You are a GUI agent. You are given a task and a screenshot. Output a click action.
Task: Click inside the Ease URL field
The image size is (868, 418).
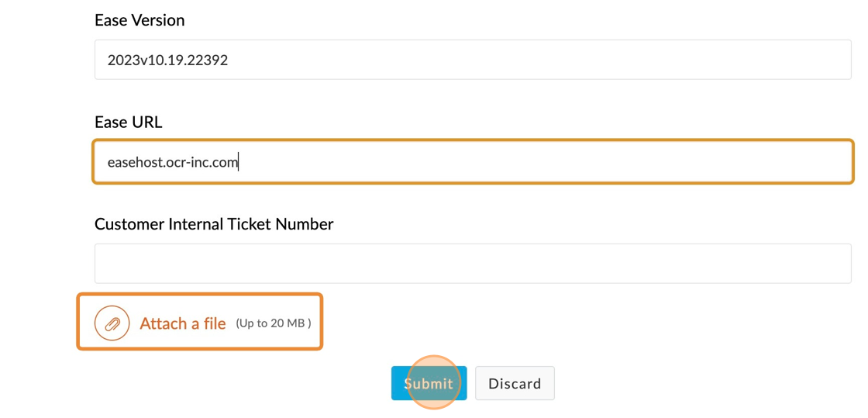(x=473, y=162)
